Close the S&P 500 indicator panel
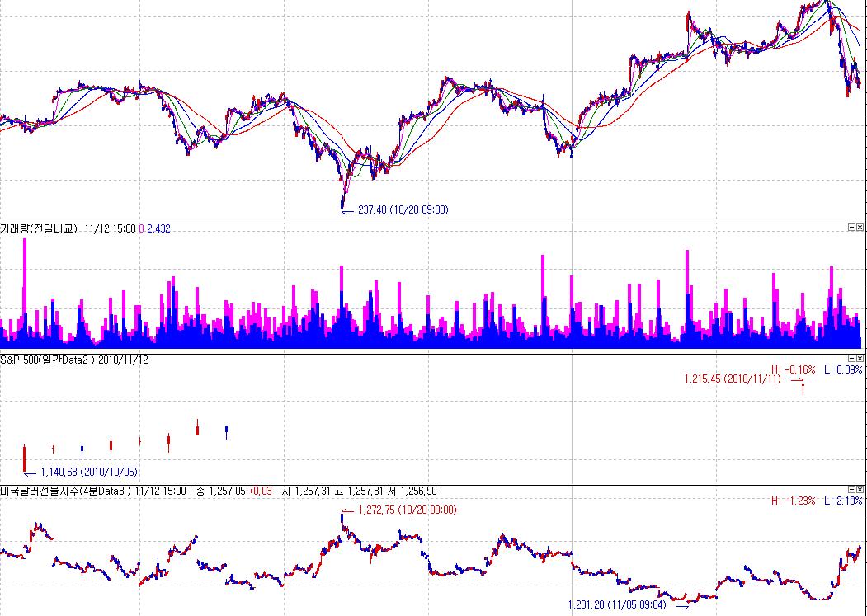Image resolution: width=867 pixels, height=616 pixels. pyautogui.click(x=860, y=360)
